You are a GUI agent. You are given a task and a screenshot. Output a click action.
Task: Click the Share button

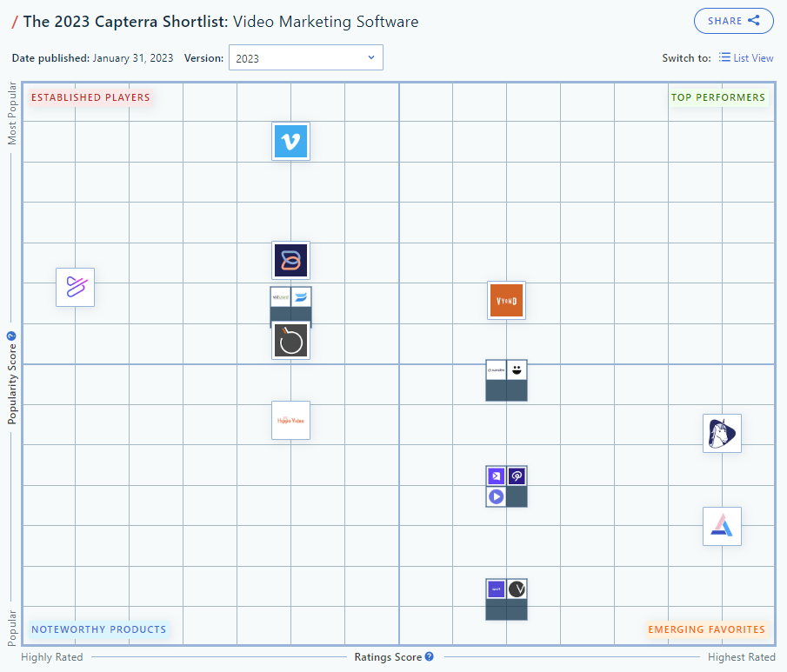coord(733,21)
